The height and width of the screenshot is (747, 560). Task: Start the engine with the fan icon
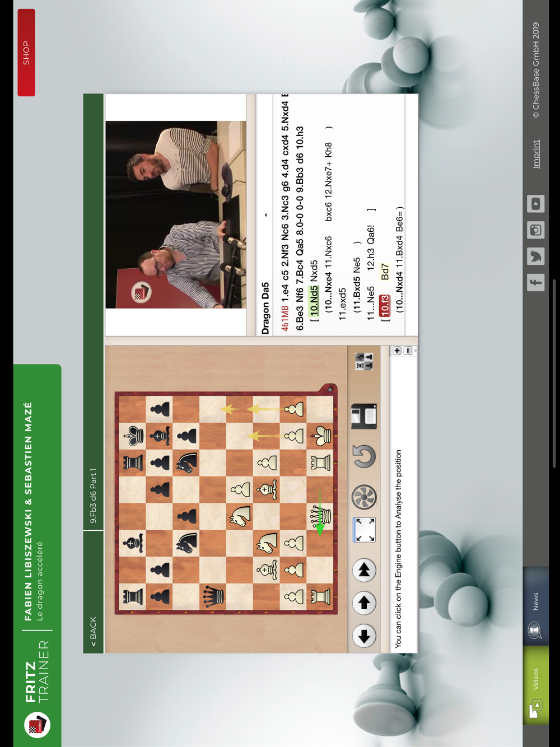coord(364,497)
